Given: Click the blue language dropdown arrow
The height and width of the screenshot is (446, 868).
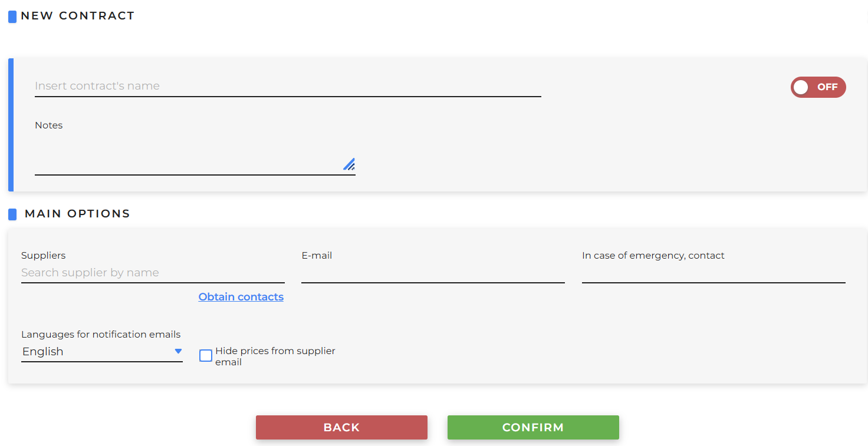Looking at the screenshot, I should tap(178, 351).
